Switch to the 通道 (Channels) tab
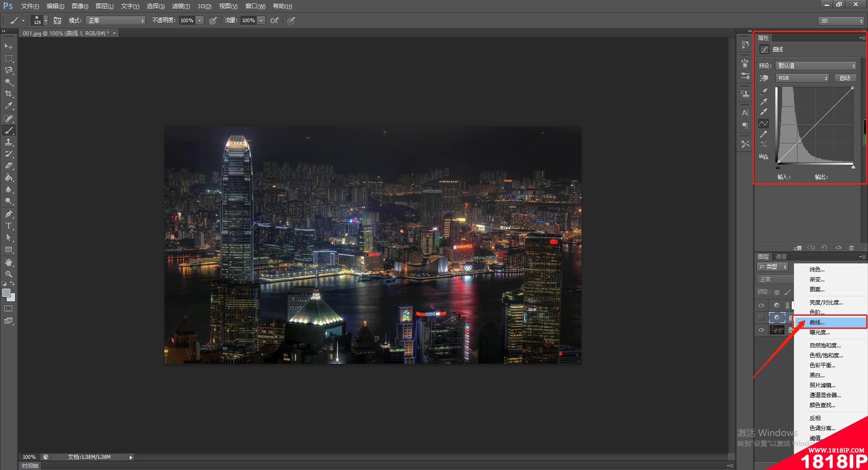868x470 pixels. [781, 256]
